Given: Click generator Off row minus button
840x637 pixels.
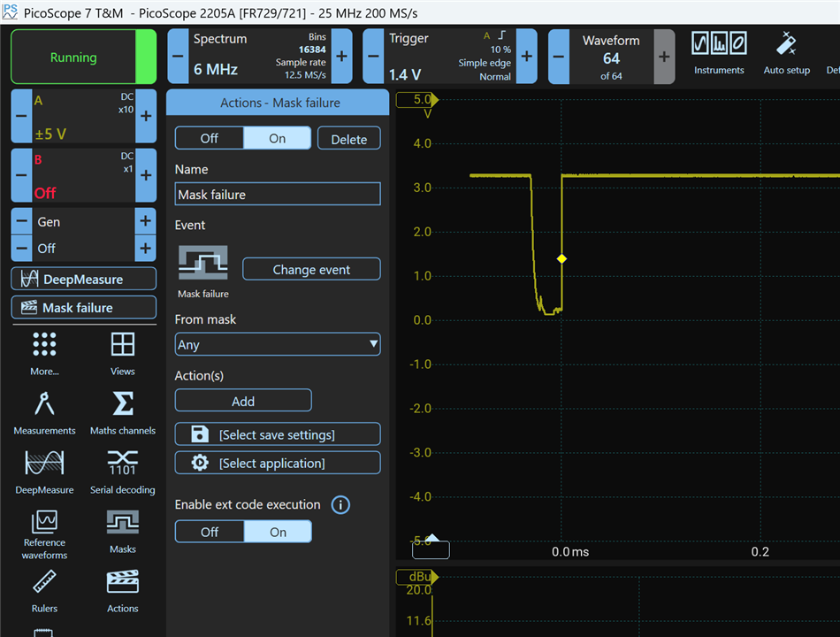Looking at the screenshot, I should pos(21,249).
